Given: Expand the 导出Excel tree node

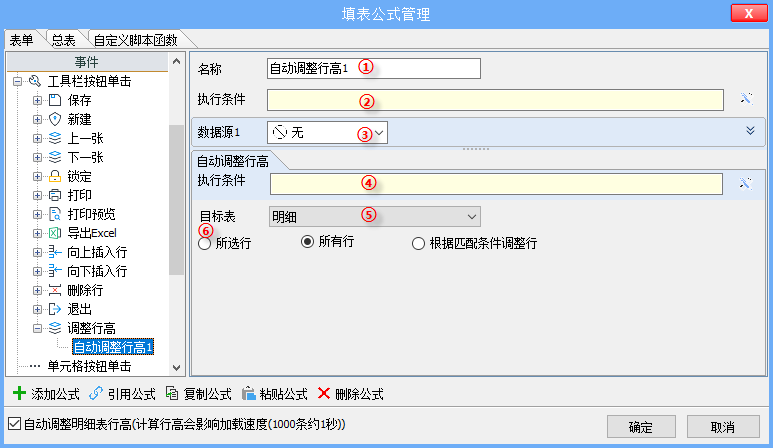Looking at the screenshot, I should tap(37, 233).
